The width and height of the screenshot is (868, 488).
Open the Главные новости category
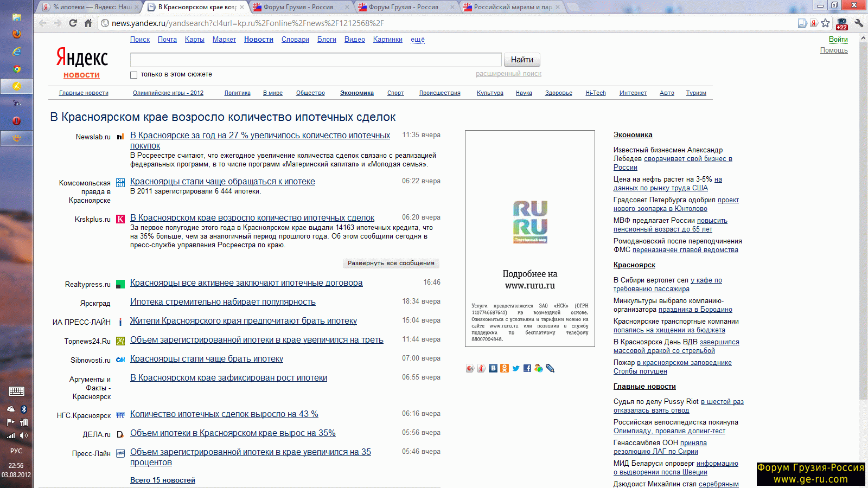[x=84, y=93]
